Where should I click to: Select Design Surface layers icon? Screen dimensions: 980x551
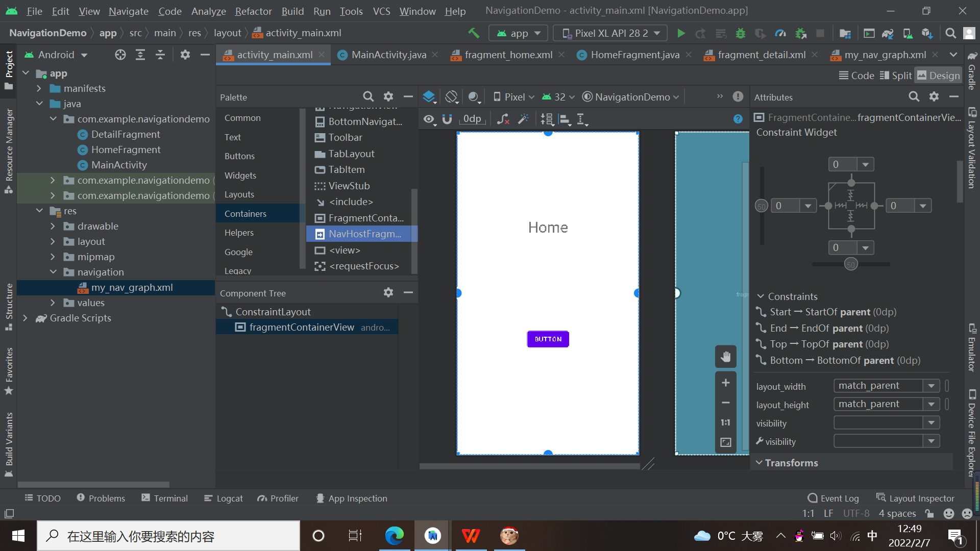tap(429, 97)
